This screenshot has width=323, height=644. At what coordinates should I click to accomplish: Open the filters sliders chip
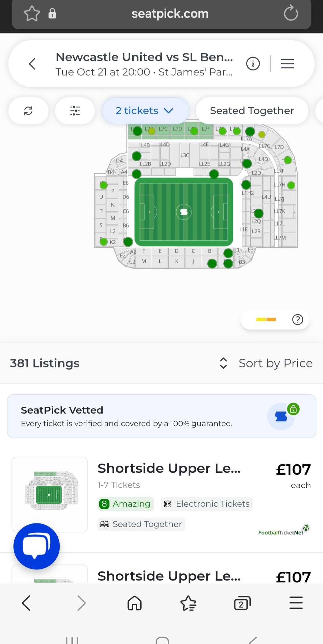pyautogui.click(x=75, y=111)
